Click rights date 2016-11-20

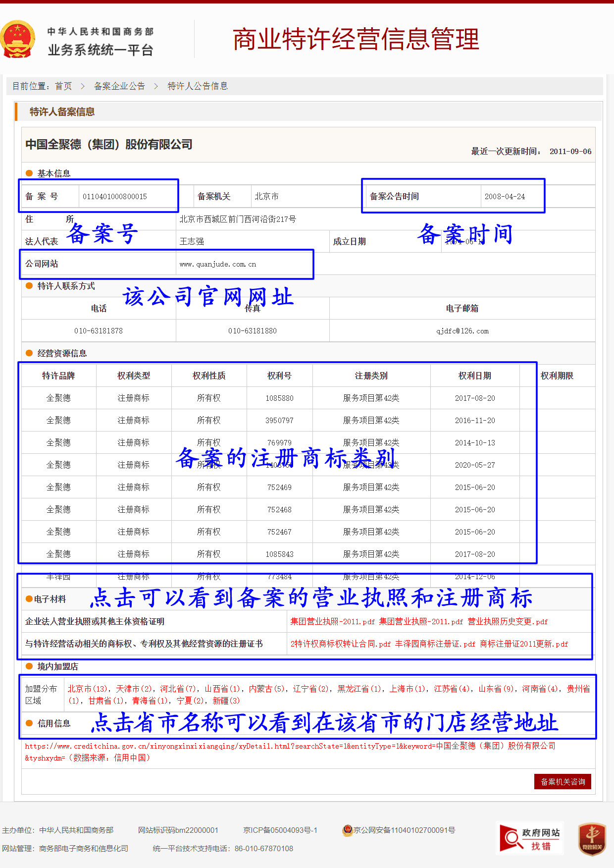tap(475, 421)
